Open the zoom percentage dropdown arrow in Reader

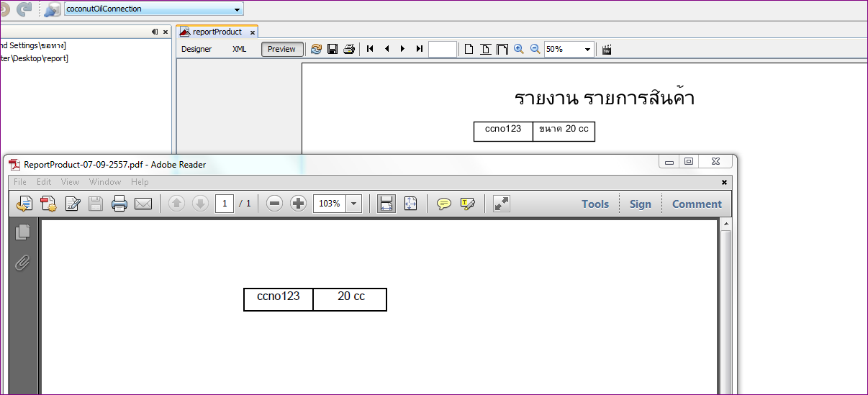click(353, 204)
